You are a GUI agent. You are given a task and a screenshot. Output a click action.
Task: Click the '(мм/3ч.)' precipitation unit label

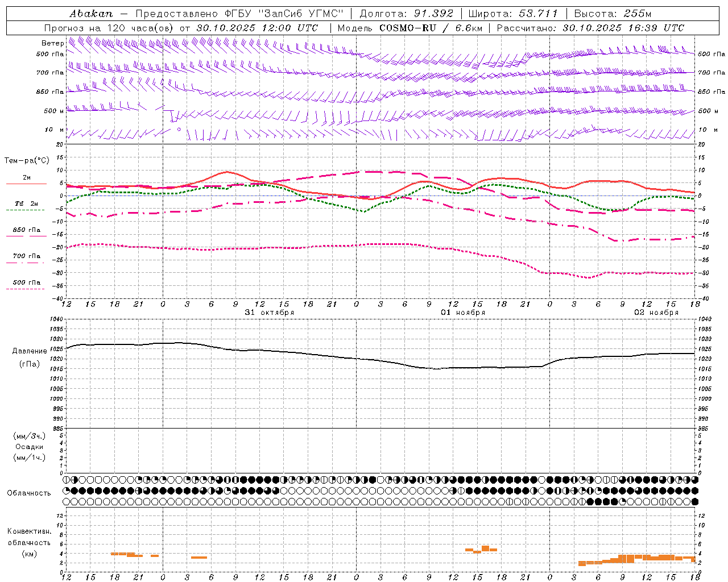pos(30,436)
